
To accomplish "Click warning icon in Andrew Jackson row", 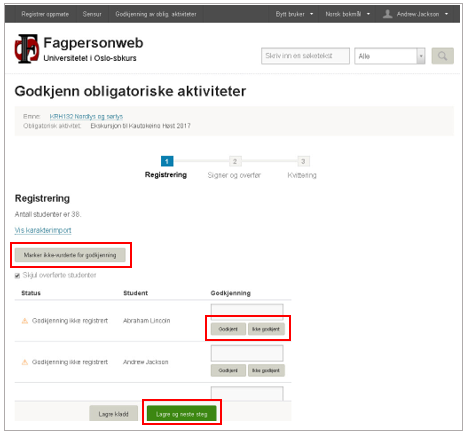I will (x=25, y=362).
